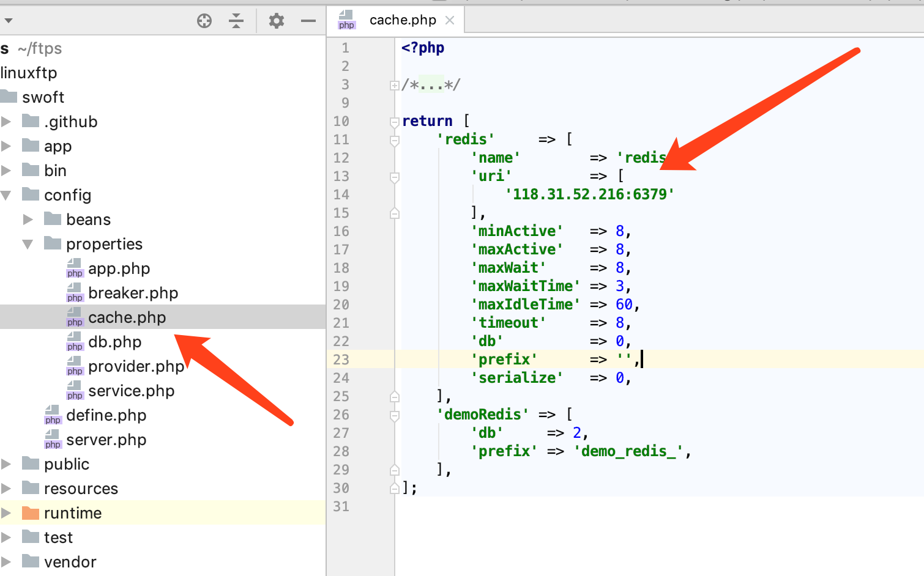Open the project panel settings gear
The width and height of the screenshot is (924, 576).
pos(277,21)
